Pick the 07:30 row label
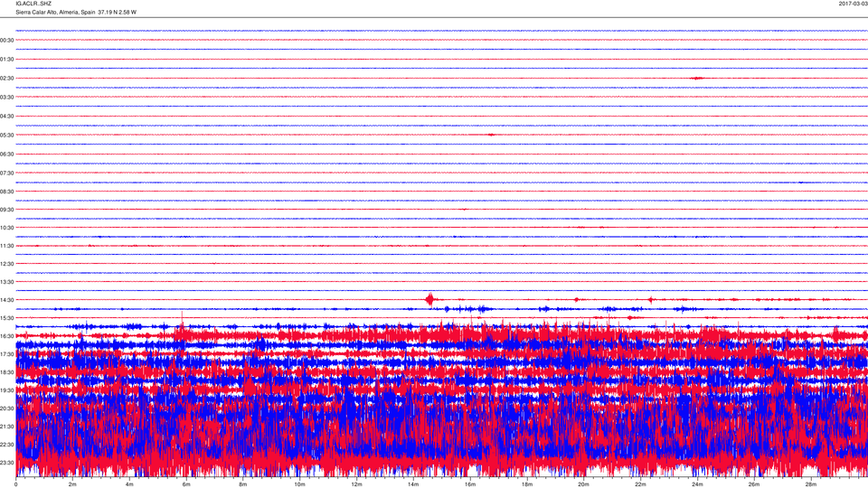This screenshot has width=868, height=488. click(x=7, y=174)
